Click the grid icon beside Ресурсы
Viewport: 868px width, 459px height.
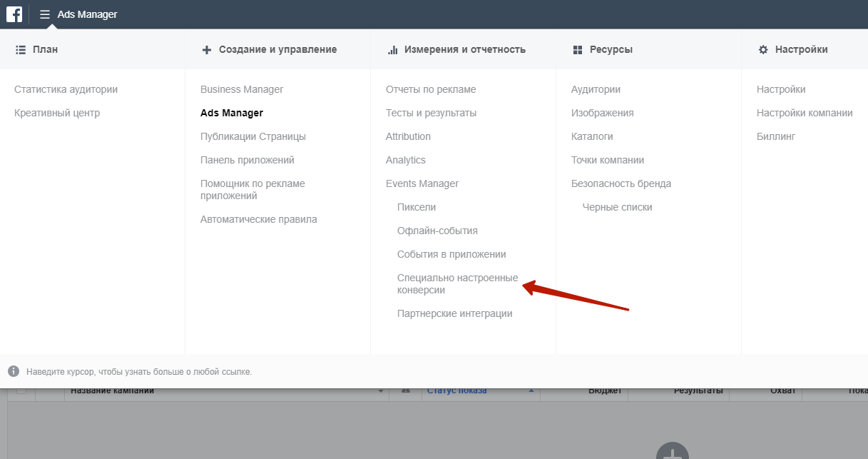coord(578,50)
